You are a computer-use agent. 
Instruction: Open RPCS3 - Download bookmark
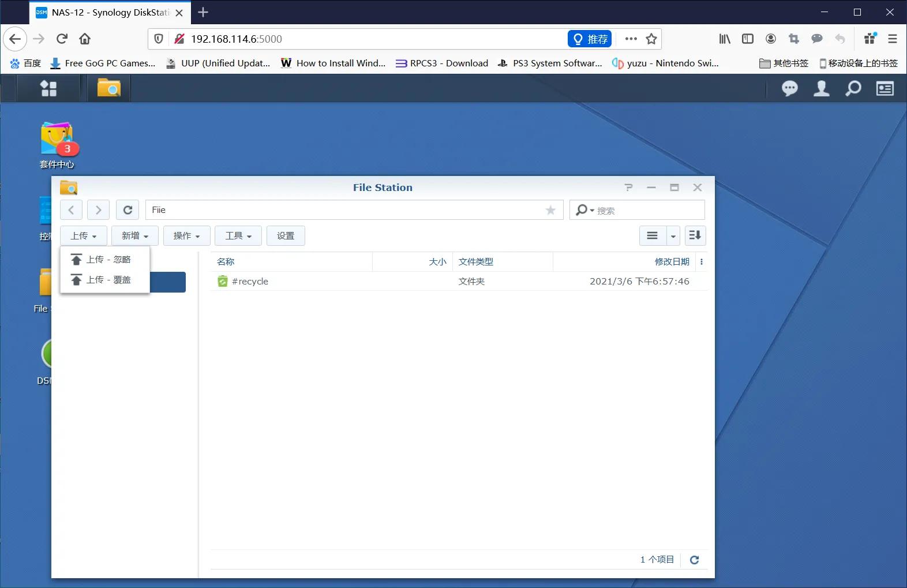coord(442,63)
